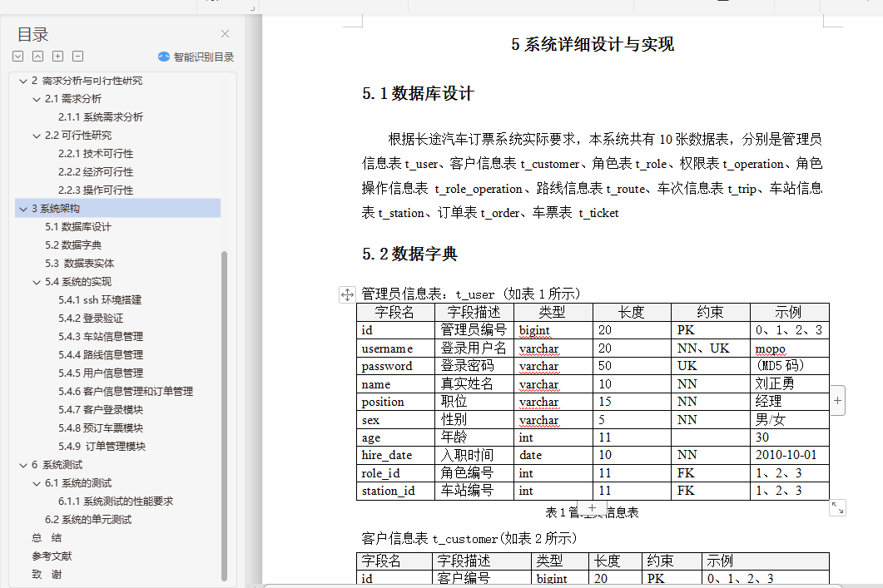The height and width of the screenshot is (588, 883).
Task: Navigate to 致 谢 in the outline
Action: (46, 575)
